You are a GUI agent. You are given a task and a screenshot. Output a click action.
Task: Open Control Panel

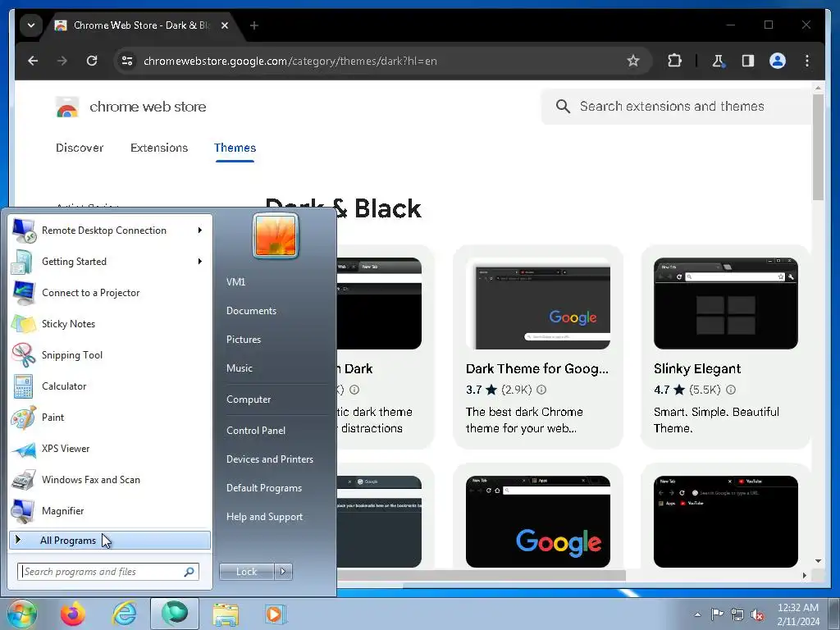point(256,431)
